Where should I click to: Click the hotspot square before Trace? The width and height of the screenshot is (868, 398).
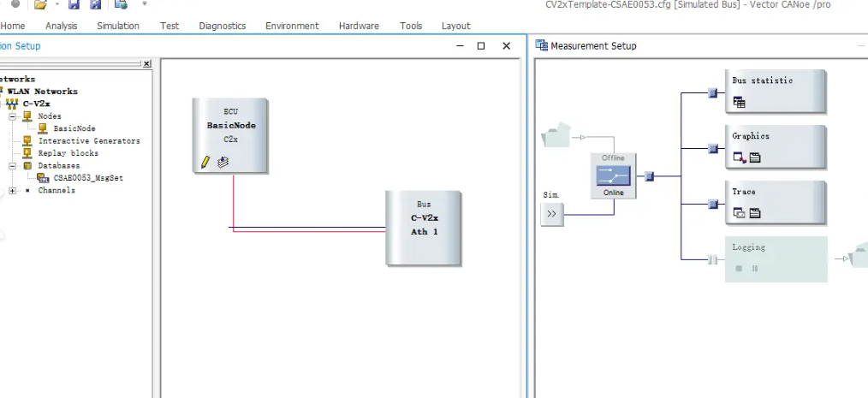tap(713, 205)
